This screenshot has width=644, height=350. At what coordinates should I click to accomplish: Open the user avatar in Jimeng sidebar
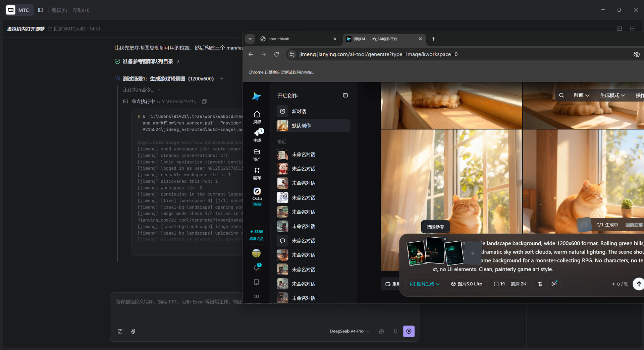[x=256, y=253]
